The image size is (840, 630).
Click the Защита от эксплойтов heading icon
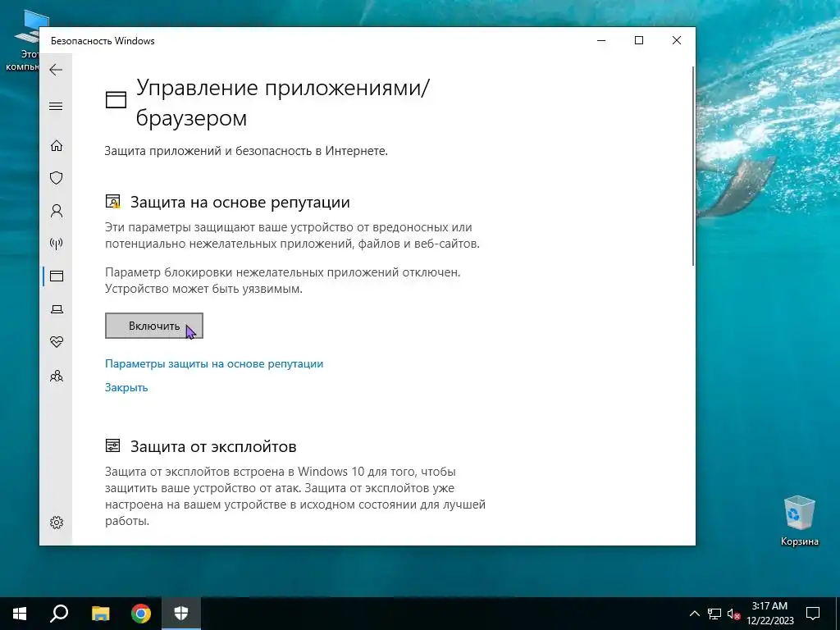112,445
